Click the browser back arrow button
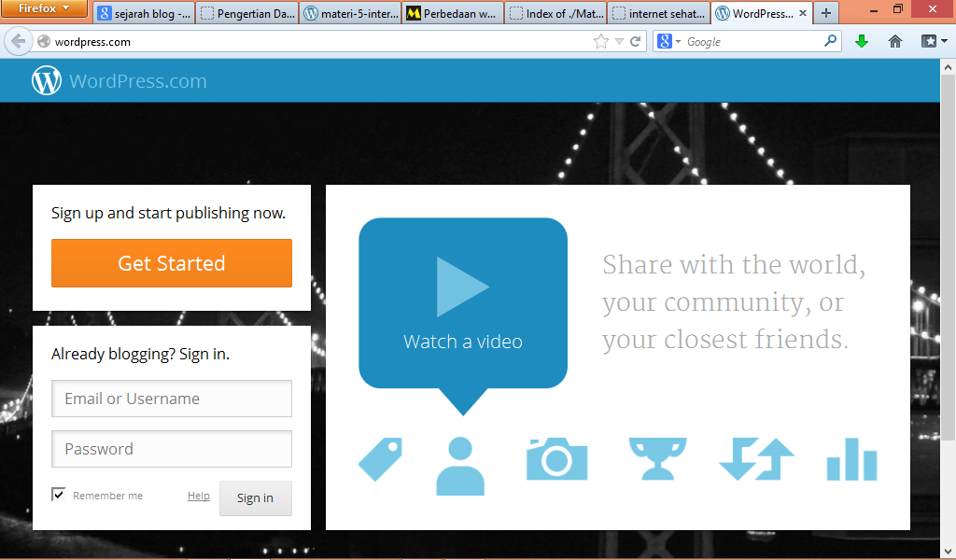 pos(19,41)
